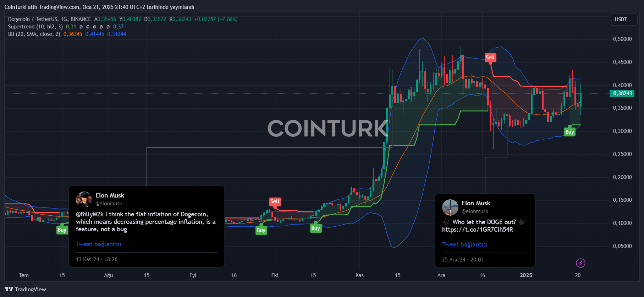
Task: Click the 0,31244 Bollinger lower value
Action: pyautogui.click(x=117, y=34)
